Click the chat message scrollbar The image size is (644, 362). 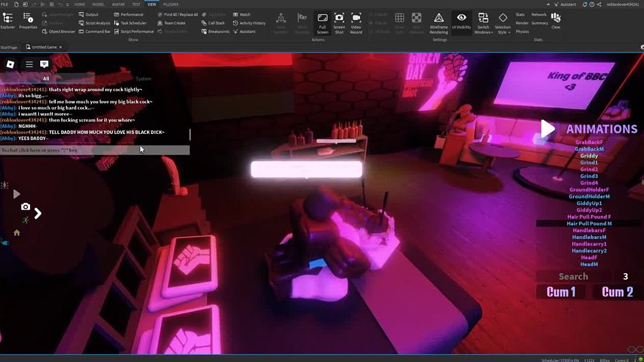(x=190, y=134)
